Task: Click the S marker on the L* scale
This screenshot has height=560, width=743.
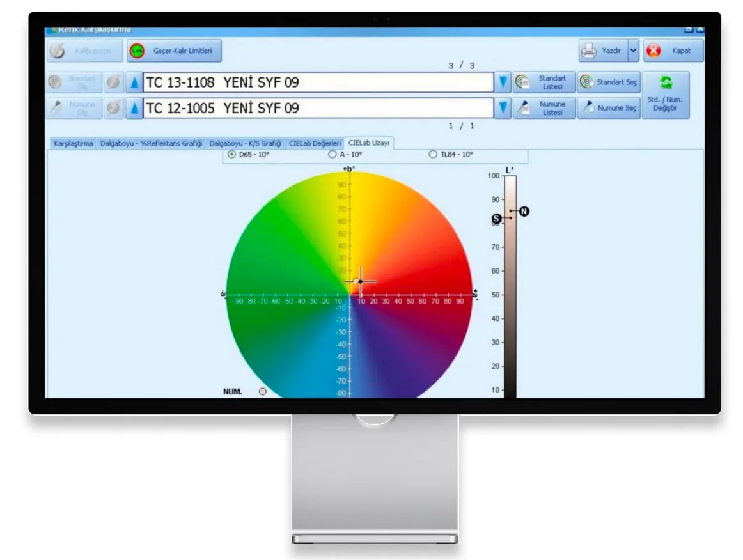Action: (496, 219)
